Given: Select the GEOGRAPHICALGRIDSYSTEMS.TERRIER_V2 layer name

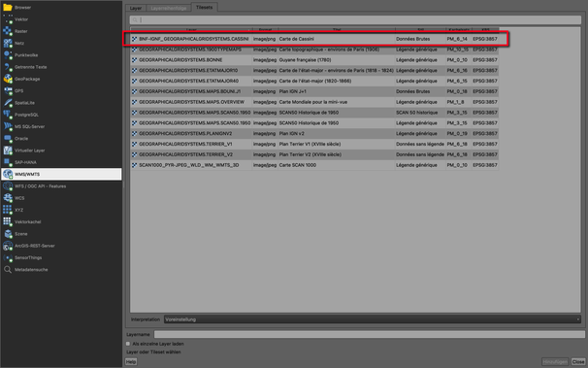Looking at the screenshot, I should point(185,154).
